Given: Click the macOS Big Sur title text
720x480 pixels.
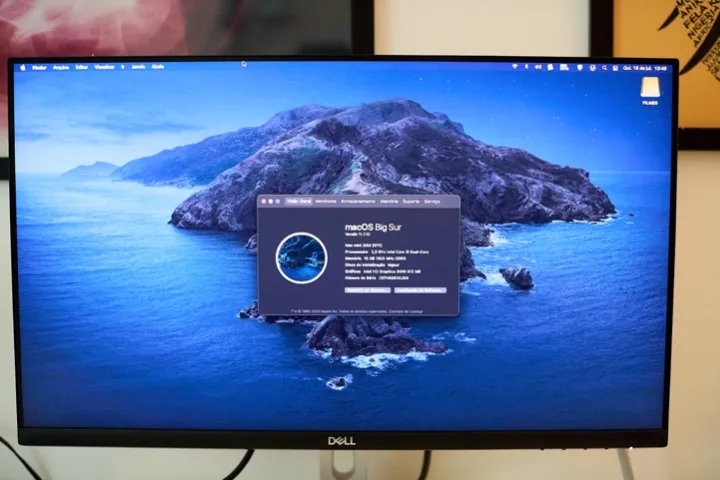Looking at the screenshot, I should tap(373, 227).
